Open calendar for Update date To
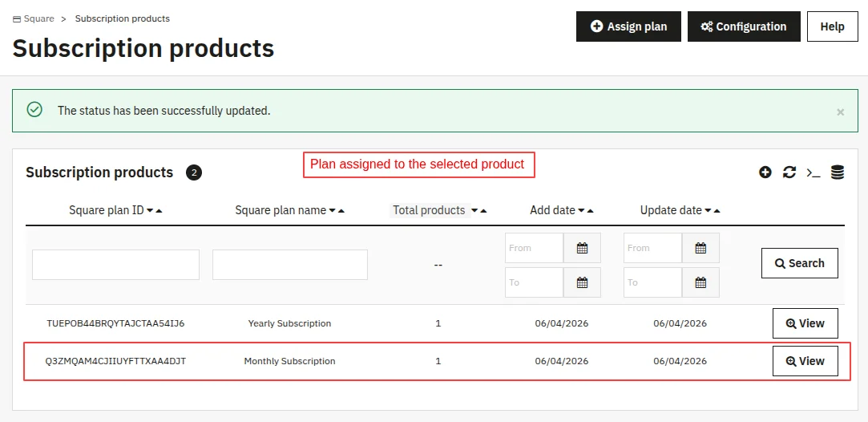 pyautogui.click(x=700, y=282)
